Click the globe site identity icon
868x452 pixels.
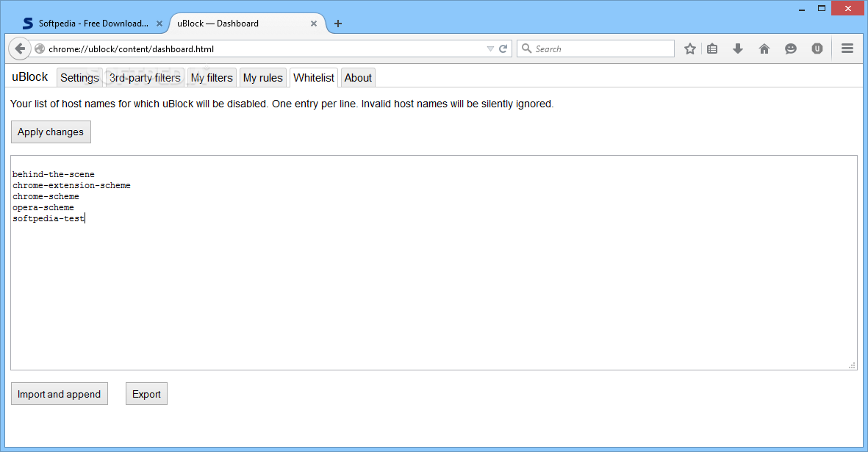coord(40,49)
